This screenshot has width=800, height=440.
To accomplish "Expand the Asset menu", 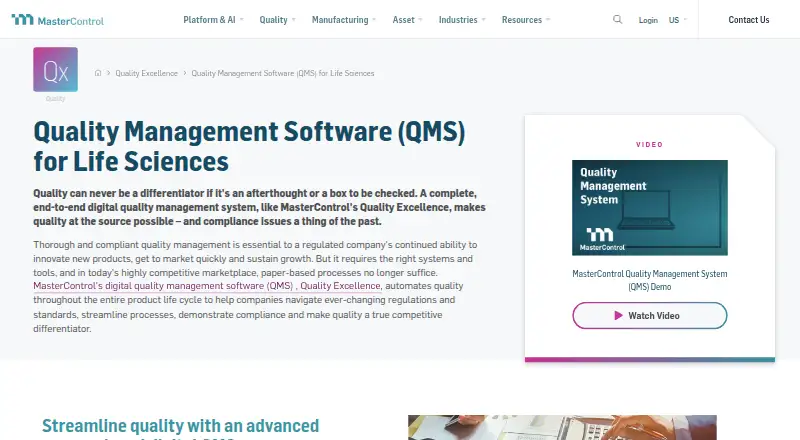I will (x=408, y=20).
